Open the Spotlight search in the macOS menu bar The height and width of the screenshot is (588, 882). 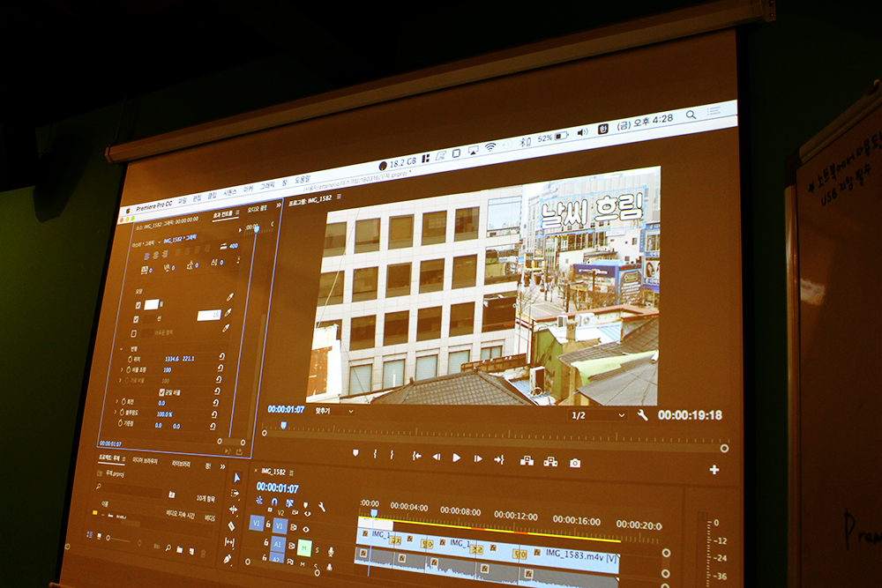click(x=691, y=115)
